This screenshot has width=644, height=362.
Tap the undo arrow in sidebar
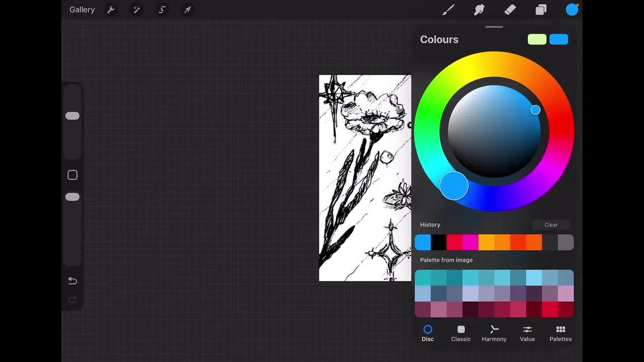(x=72, y=281)
